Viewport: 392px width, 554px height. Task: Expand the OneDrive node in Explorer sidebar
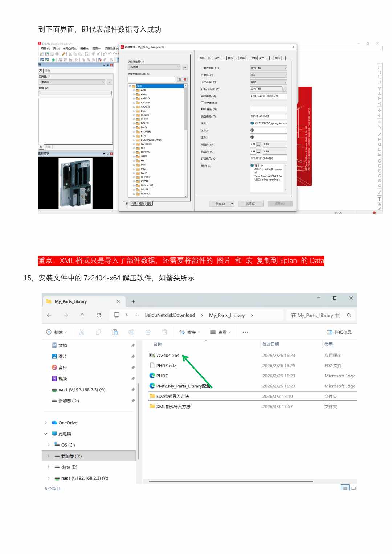pyautogui.click(x=46, y=423)
